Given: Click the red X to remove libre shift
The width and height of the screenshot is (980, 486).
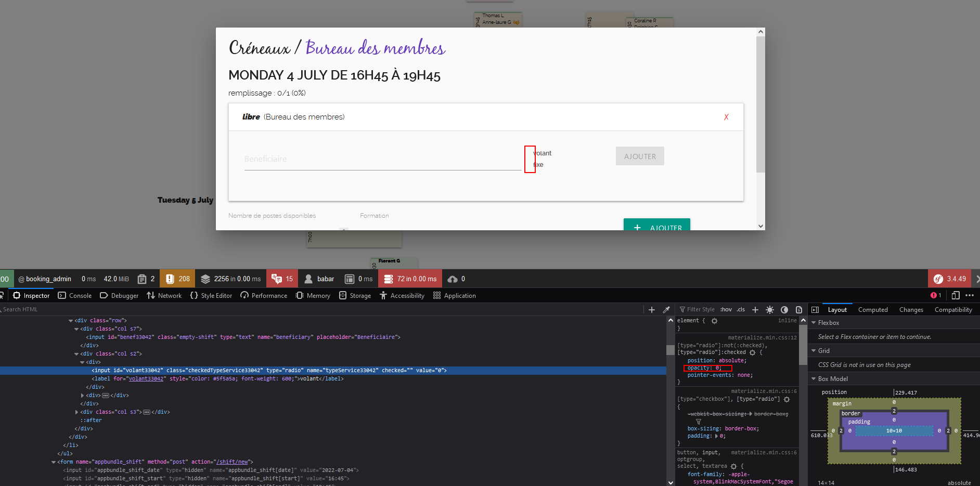Looking at the screenshot, I should click(x=726, y=117).
